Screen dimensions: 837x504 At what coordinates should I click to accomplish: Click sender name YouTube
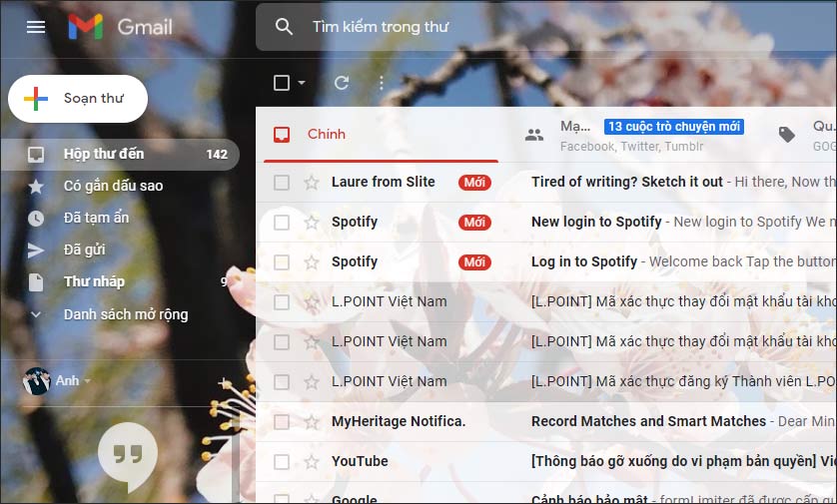(x=360, y=462)
